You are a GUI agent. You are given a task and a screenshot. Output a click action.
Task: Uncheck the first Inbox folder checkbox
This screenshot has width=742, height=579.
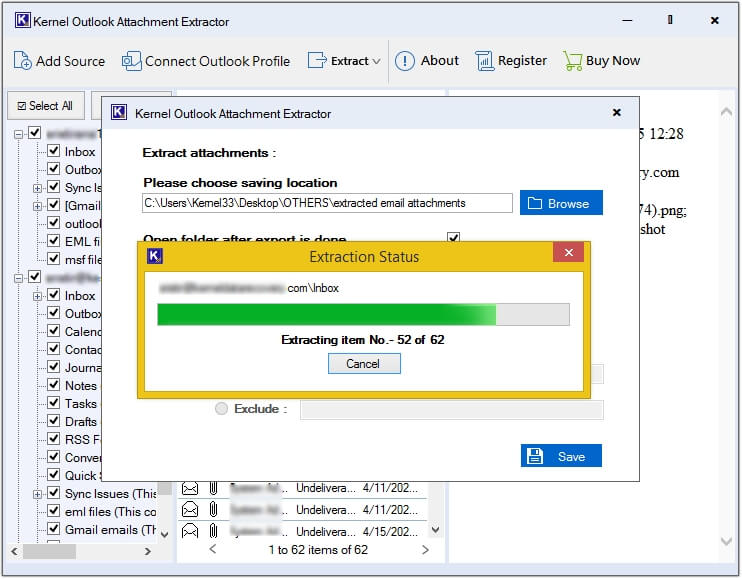point(53,151)
